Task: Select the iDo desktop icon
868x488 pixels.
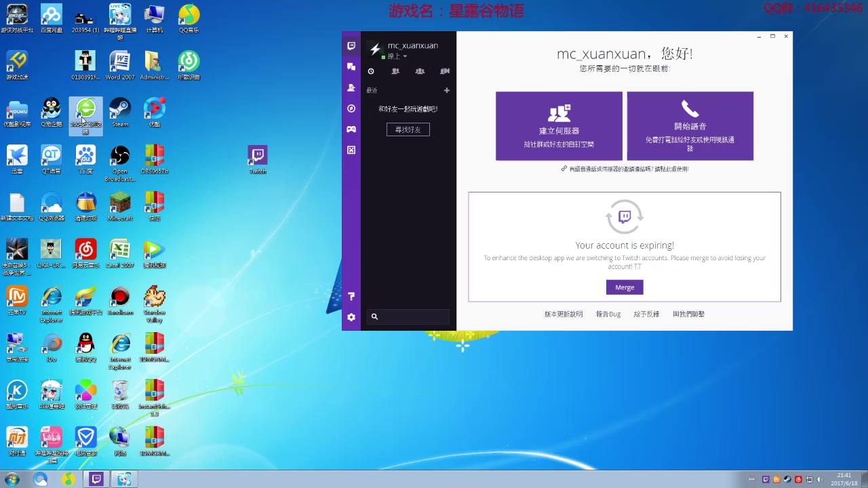Action: point(52,348)
